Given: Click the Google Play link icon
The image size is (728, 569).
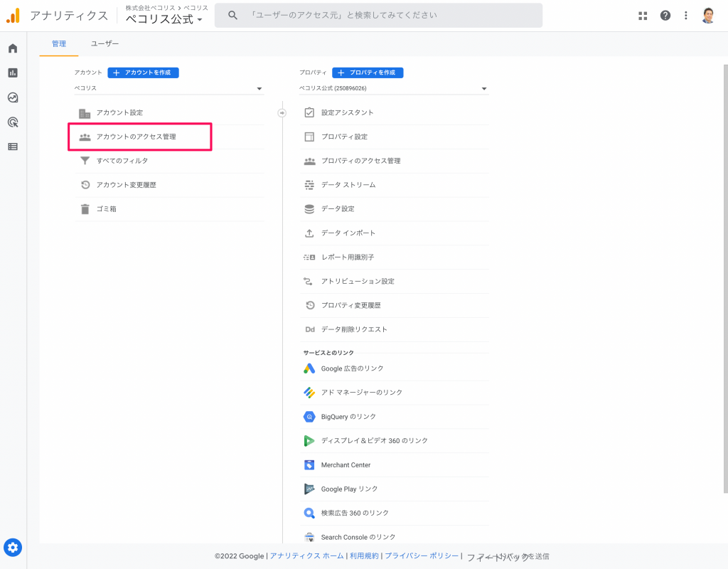Looking at the screenshot, I should (x=309, y=489).
